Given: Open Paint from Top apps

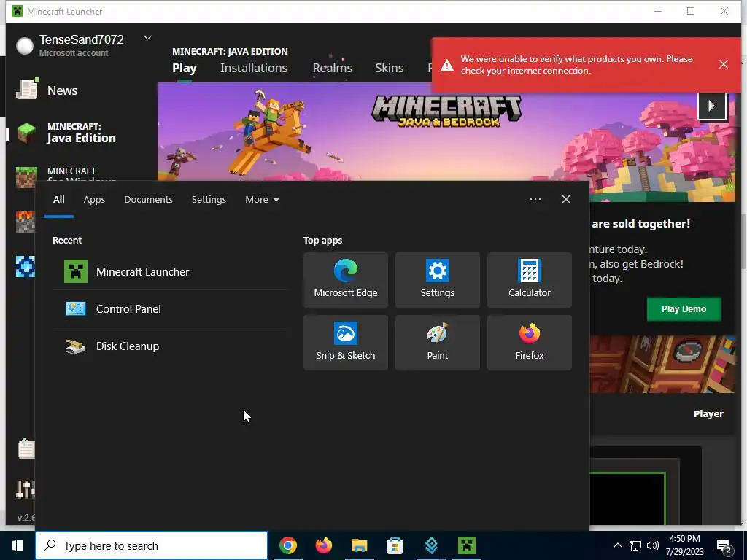Looking at the screenshot, I should click(438, 343).
